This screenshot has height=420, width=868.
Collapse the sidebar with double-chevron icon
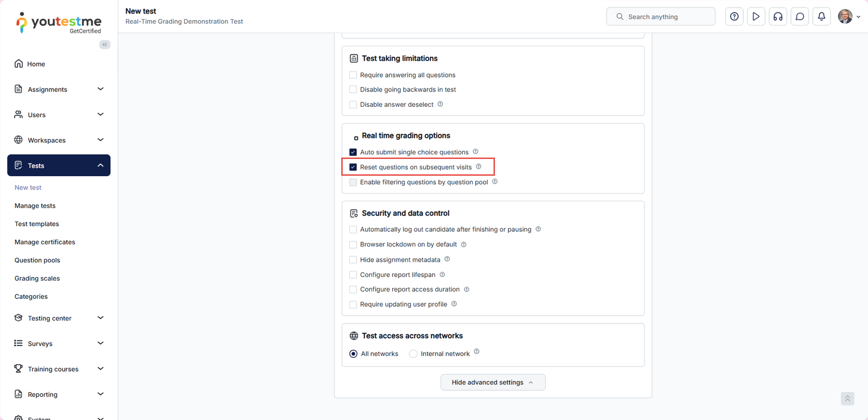105,44
